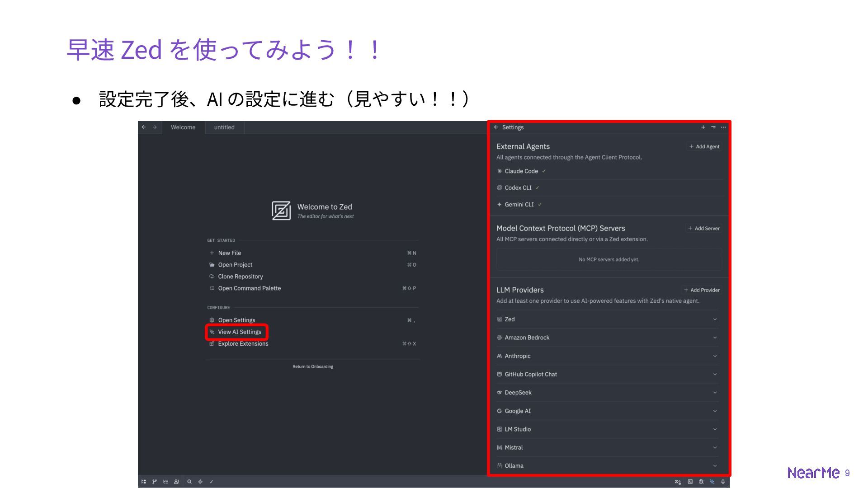This screenshot has width=868, height=488.
Task: Expand the Zed provider section
Action: point(715,319)
